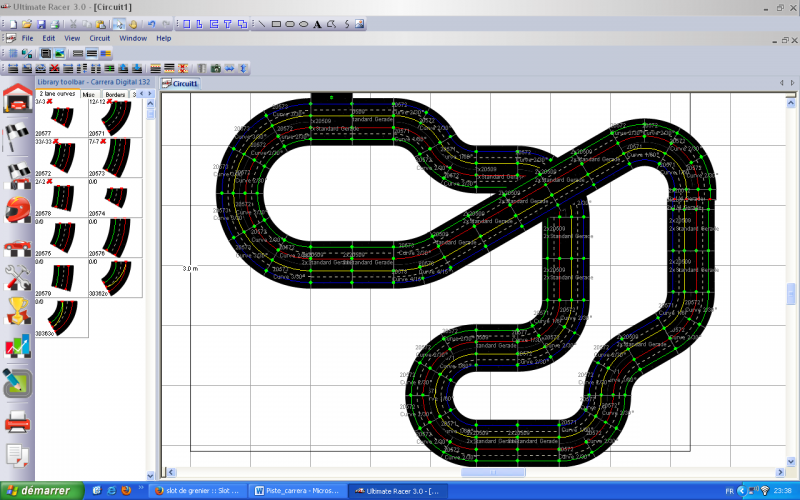Click the Save floppy disk icon

(x=42, y=23)
